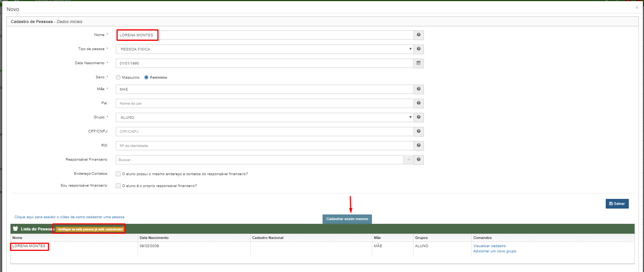The image size is (644, 272).
Task: Click the Data Nascimento date field
Action: coord(265,63)
